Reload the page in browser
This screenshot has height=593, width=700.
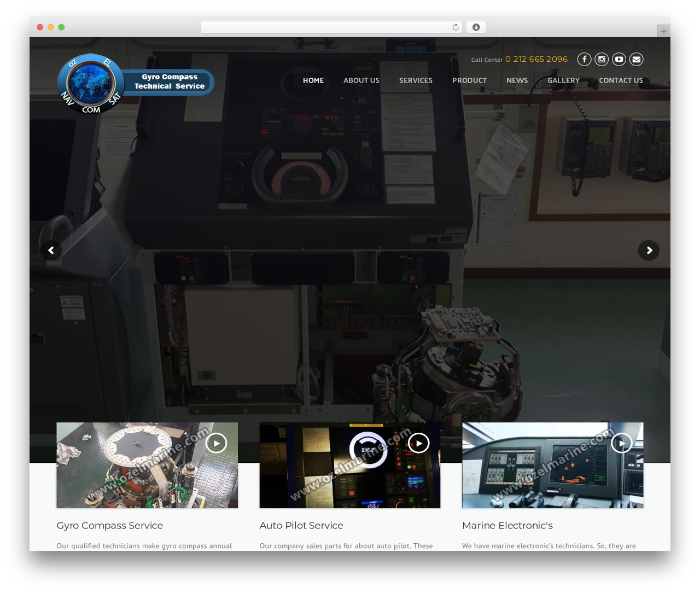point(456,27)
